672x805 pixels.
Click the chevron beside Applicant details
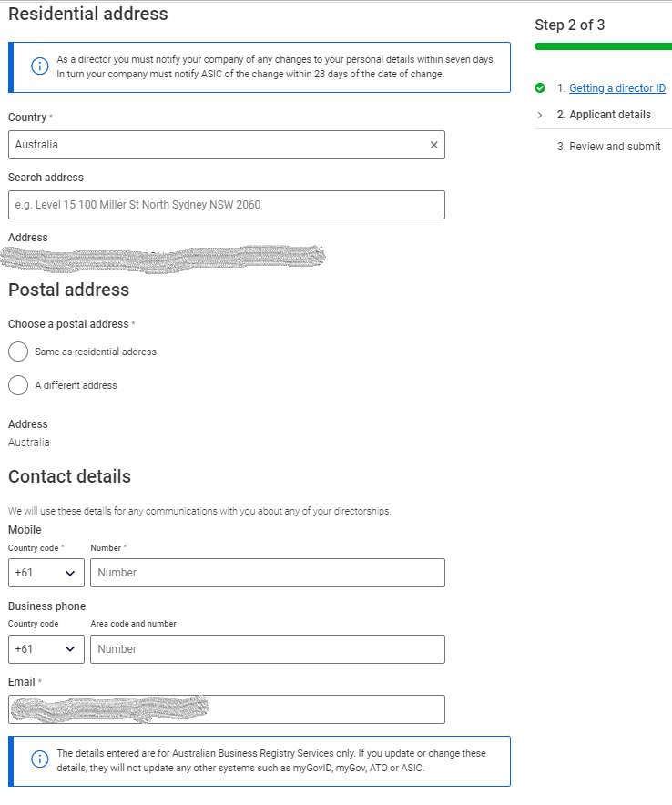coord(540,115)
